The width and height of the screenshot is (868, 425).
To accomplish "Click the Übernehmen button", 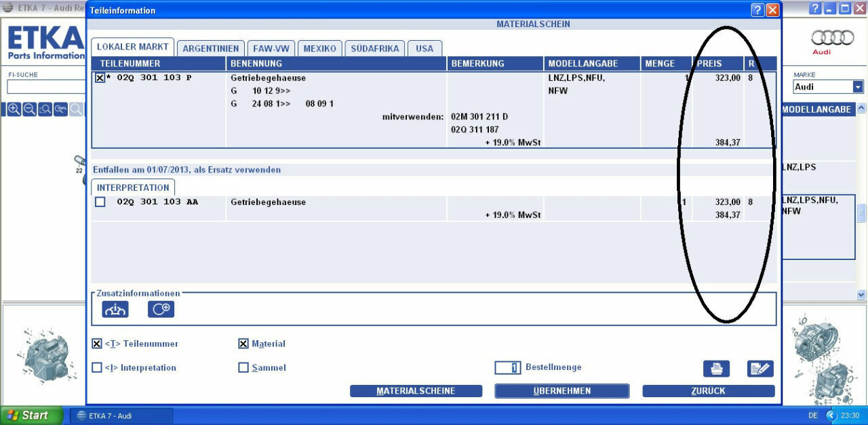I will pos(562,391).
